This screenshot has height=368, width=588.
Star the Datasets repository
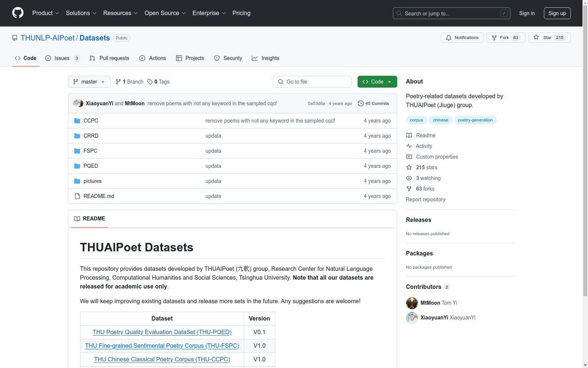549,38
